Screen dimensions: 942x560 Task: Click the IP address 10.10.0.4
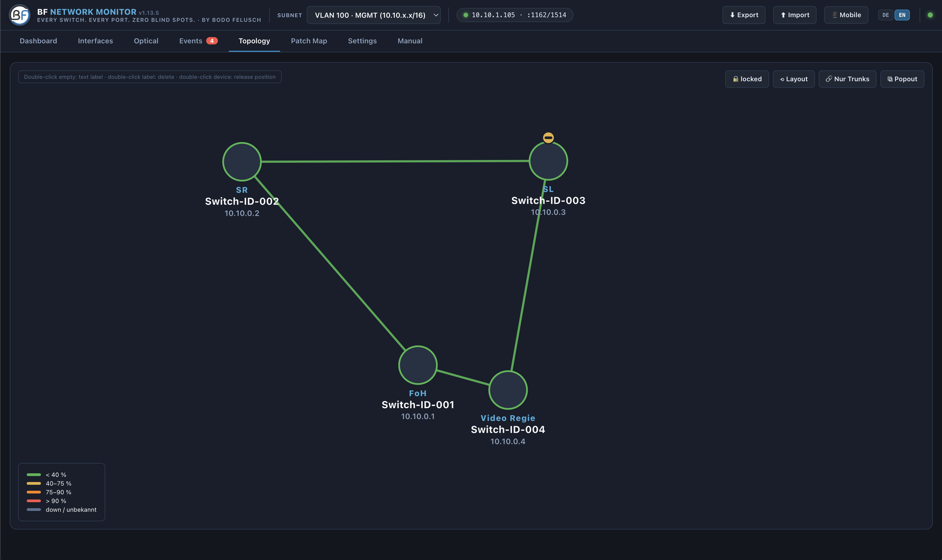508,442
